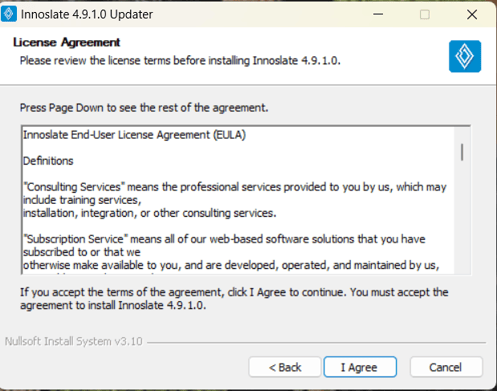Screen dimensions: 497x391
Task: Click the 'License Agreement' header title
Action: click(x=67, y=42)
